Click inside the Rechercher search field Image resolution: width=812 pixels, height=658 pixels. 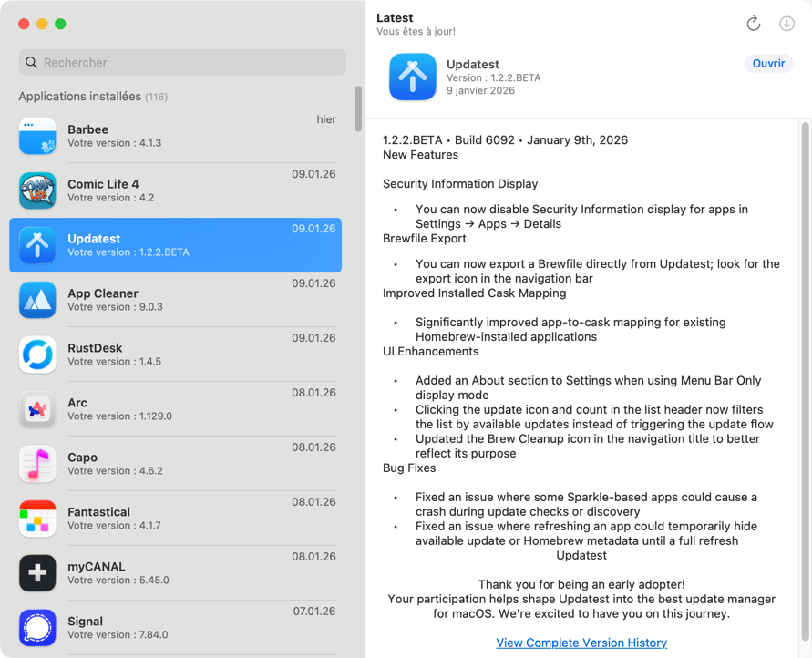pyautogui.click(x=181, y=62)
